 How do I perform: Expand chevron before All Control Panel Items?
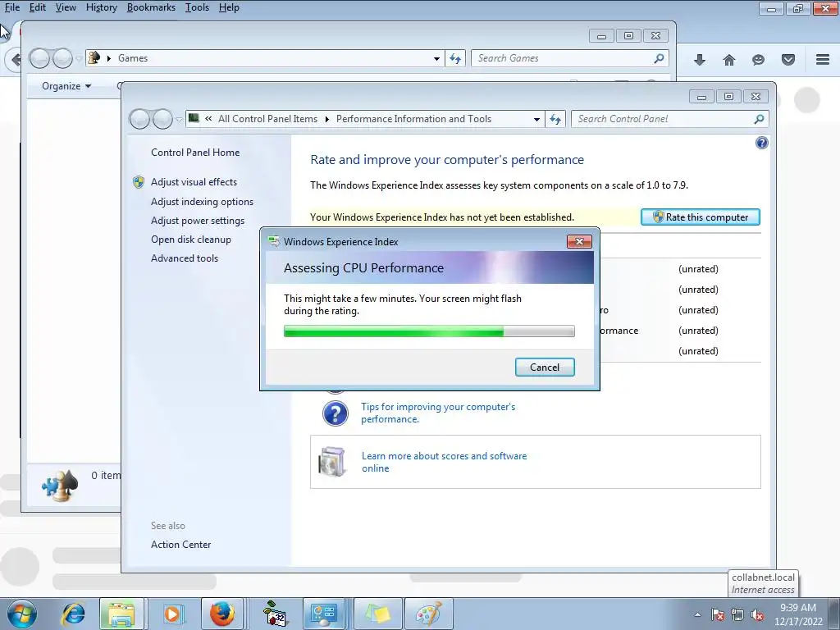click(x=208, y=119)
